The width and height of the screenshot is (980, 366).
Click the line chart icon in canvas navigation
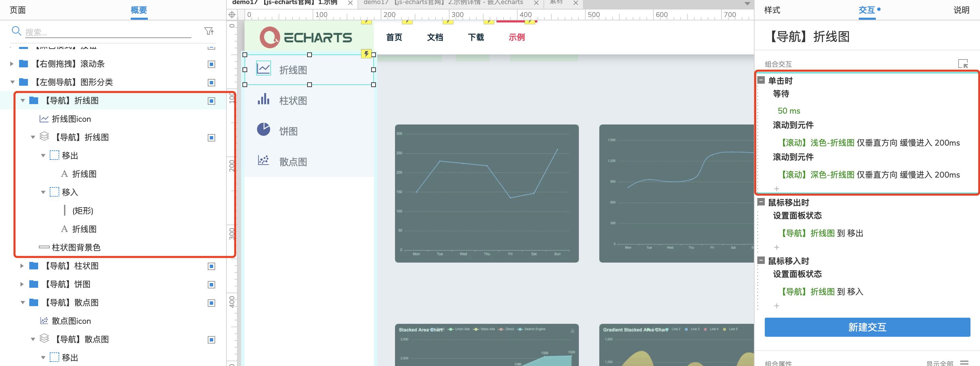pyautogui.click(x=263, y=68)
